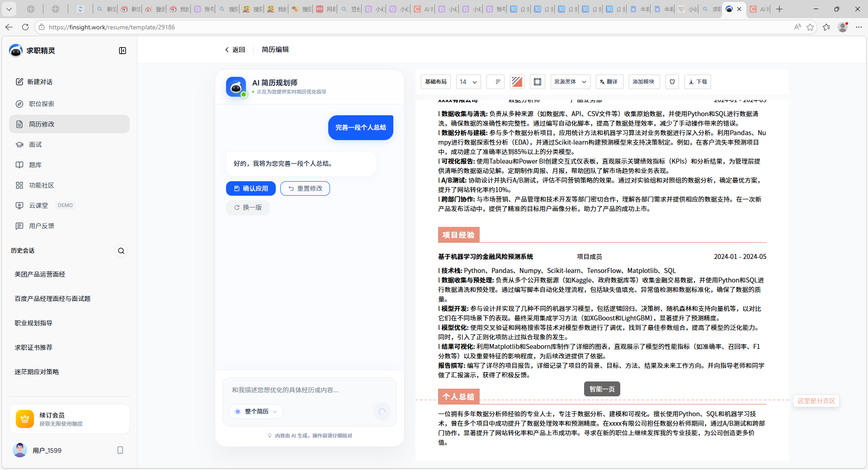This screenshot has width=868, height=470.
Task: Open the line spacing icon in resume toolbar
Action: 495,82
